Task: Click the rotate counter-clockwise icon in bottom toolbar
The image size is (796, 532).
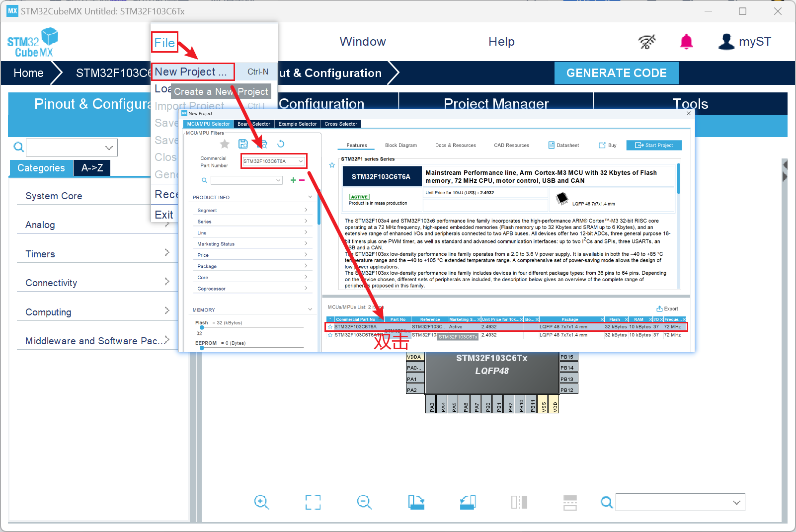Action: point(468,502)
